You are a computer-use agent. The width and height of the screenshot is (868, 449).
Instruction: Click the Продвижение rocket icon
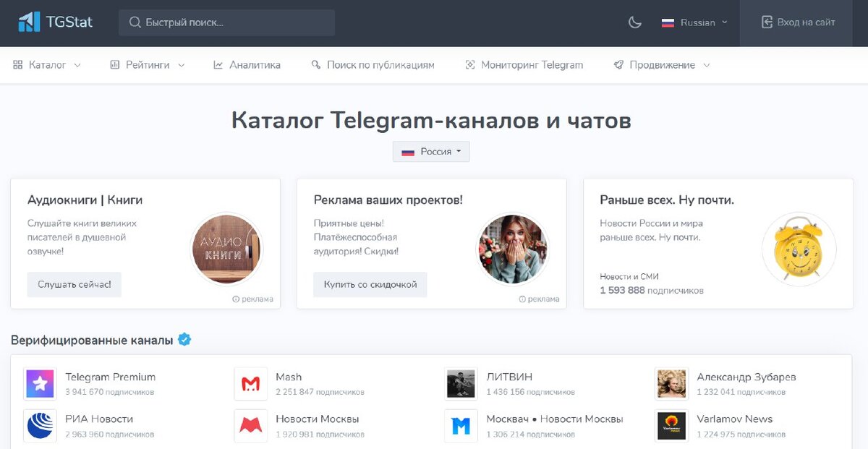(x=618, y=65)
